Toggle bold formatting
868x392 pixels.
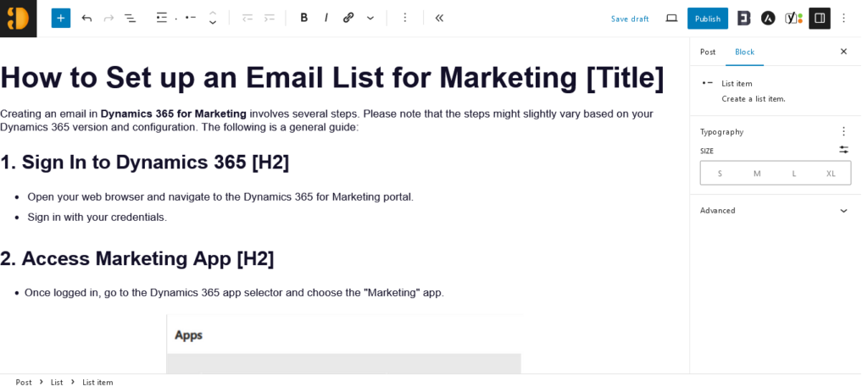(304, 19)
